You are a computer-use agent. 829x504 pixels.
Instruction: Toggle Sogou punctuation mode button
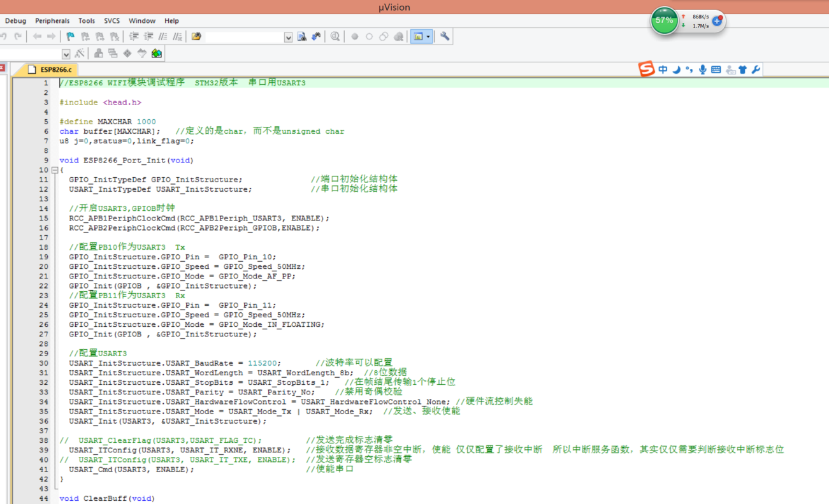(689, 69)
